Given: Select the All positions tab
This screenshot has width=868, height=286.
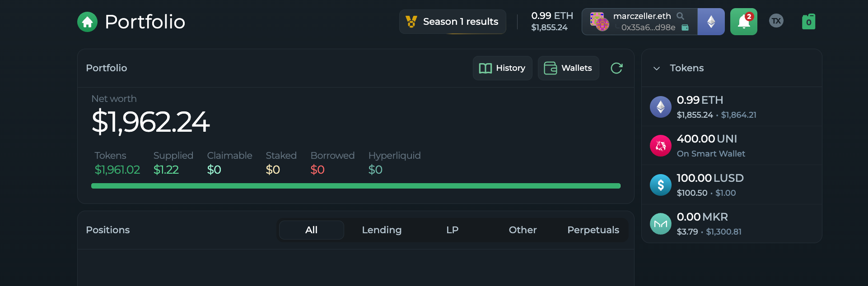Looking at the screenshot, I should pos(312,230).
